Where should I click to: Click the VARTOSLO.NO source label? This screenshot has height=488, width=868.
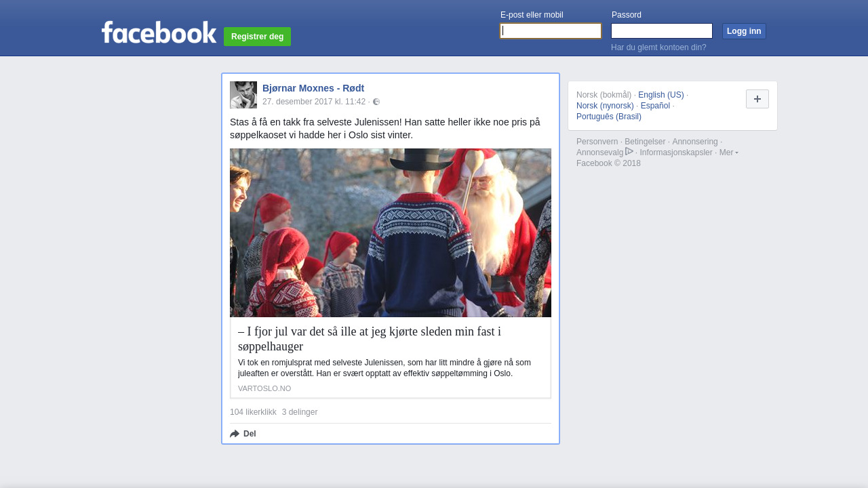point(264,388)
